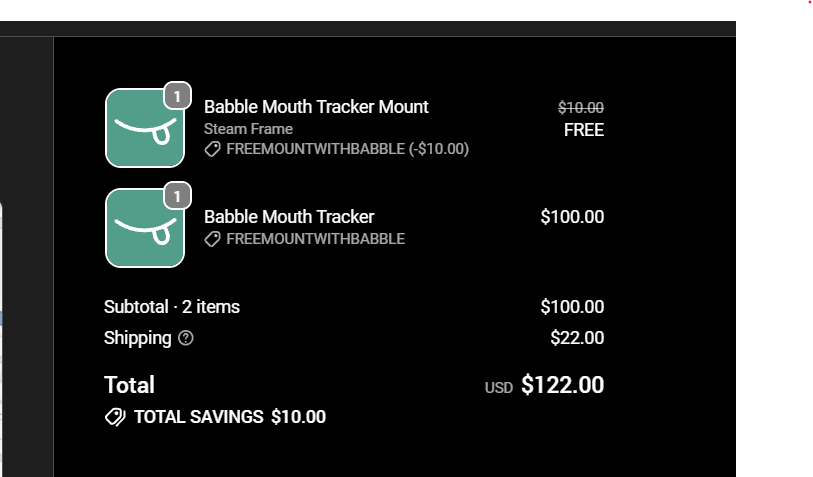
Task: Click the $22.00 shipping amount
Action: (577, 338)
